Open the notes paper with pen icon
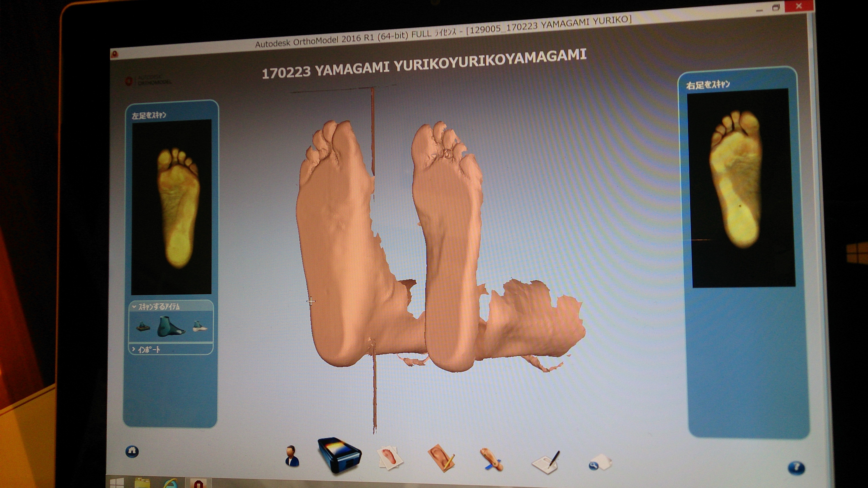Image resolution: width=868 pixels, height=488 pixels. 546,463
